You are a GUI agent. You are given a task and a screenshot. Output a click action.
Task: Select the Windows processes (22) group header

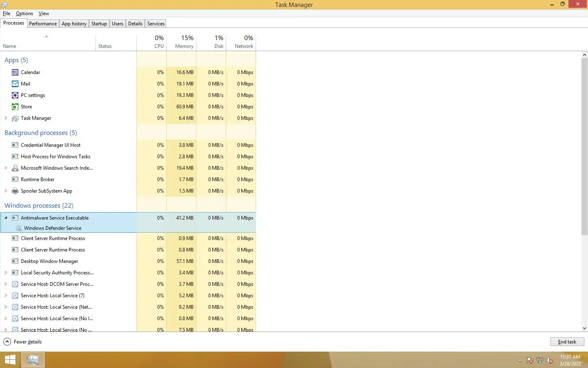39,206
